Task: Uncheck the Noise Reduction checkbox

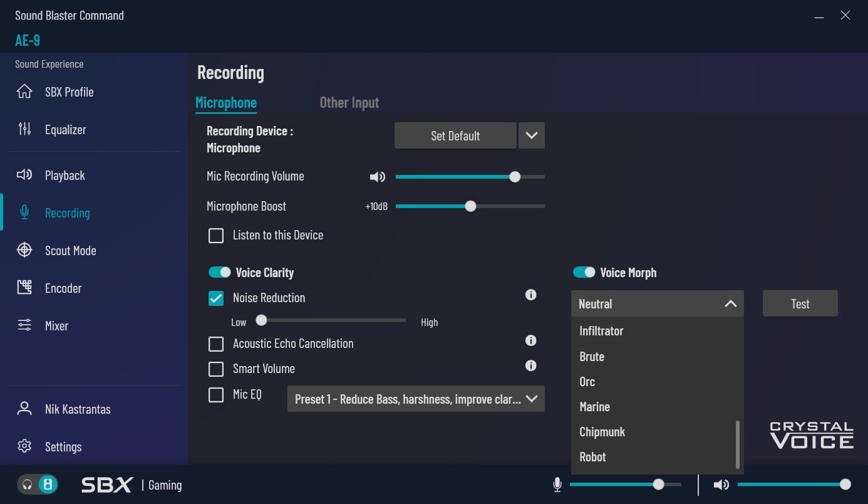Action: pos(216,298)
